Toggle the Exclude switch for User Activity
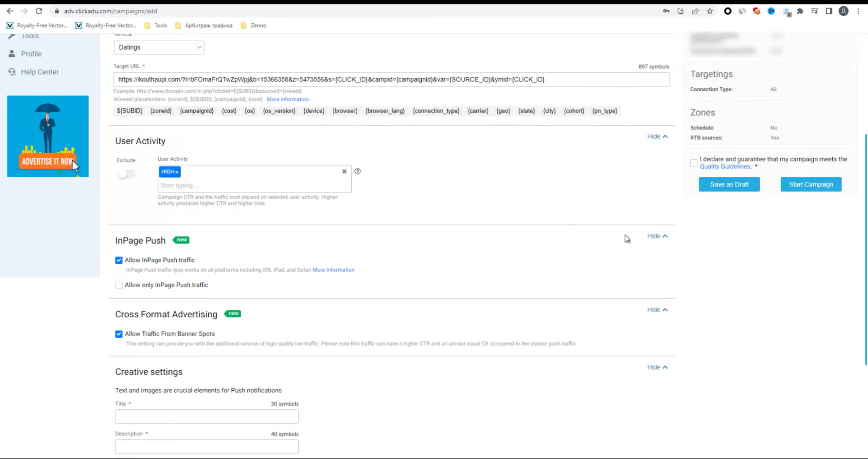Screen dimensions: 868x459 tap(126, 174)
